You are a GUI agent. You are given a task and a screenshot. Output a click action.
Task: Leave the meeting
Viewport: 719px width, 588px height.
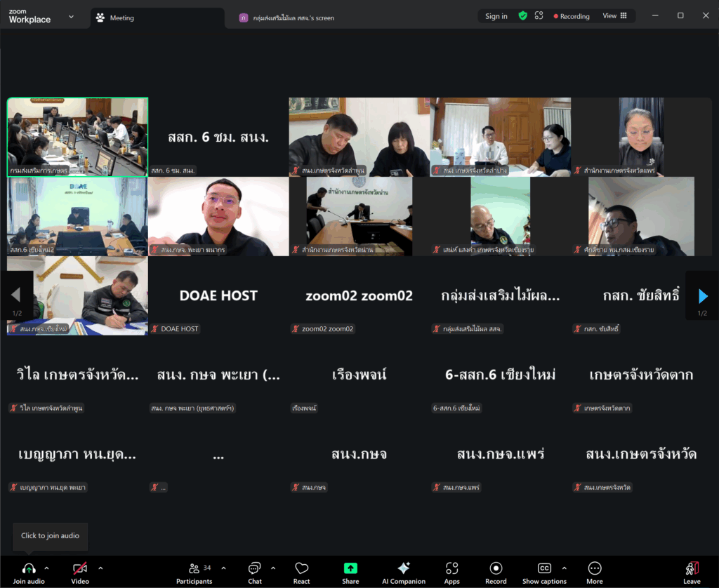[692, 572]
